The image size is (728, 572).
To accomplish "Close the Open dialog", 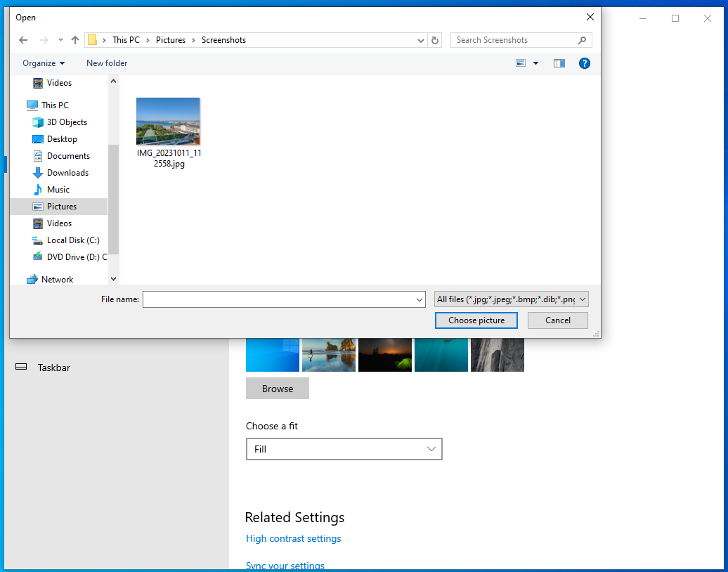I will coord(590,17).
